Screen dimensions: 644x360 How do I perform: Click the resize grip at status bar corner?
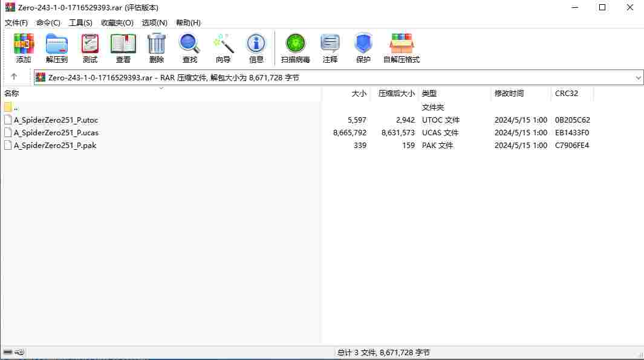(640, 355)
